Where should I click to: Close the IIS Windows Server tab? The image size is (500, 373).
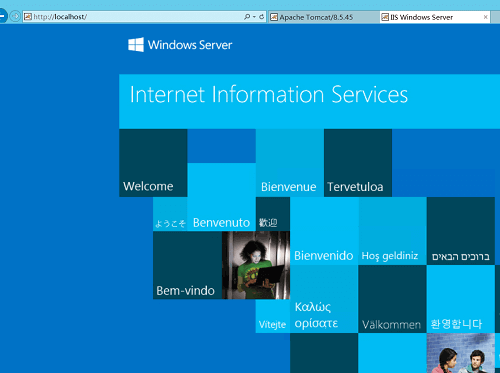(485, 17)
